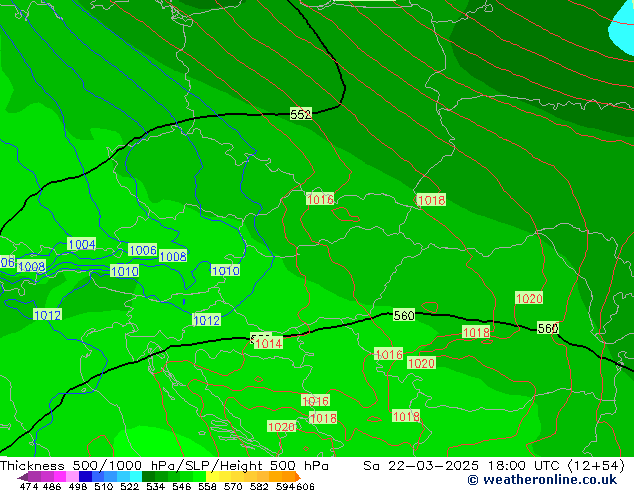Click the orange arrow end of legend
This screenshot has width=634, height=490.
[x=298, y=477]
